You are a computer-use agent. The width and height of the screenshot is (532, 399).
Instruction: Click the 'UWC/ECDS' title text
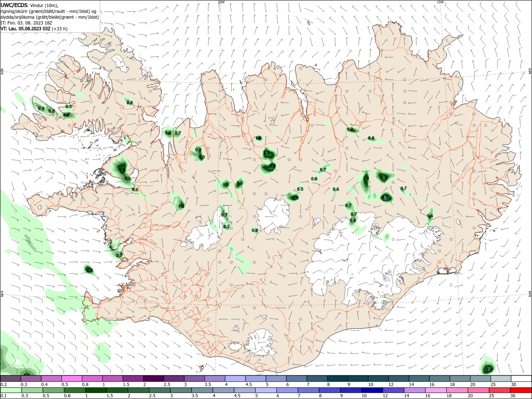click(x=14, y=5)
